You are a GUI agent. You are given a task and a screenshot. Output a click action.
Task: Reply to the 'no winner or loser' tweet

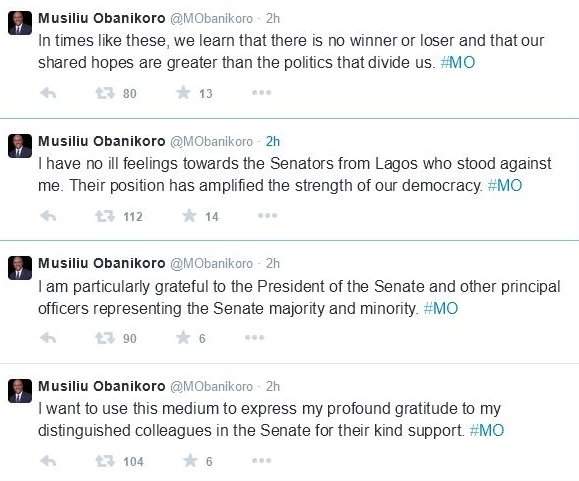[48, 93]
